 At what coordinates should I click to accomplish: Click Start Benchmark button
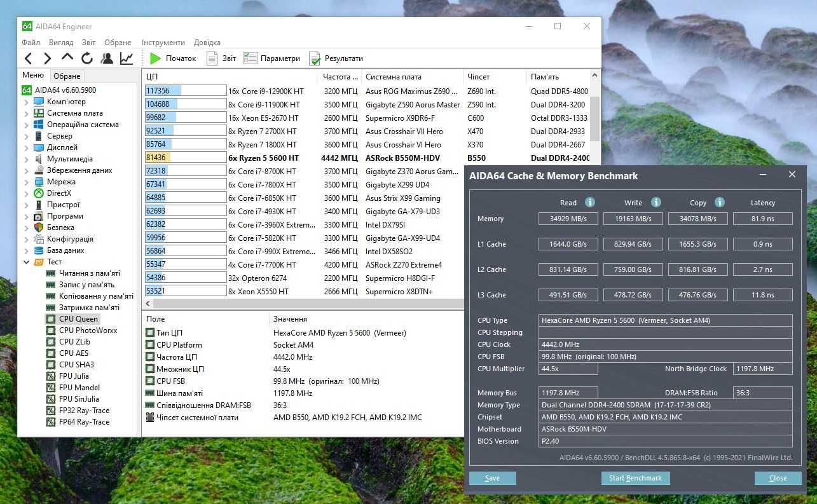(x=635, y=478)
